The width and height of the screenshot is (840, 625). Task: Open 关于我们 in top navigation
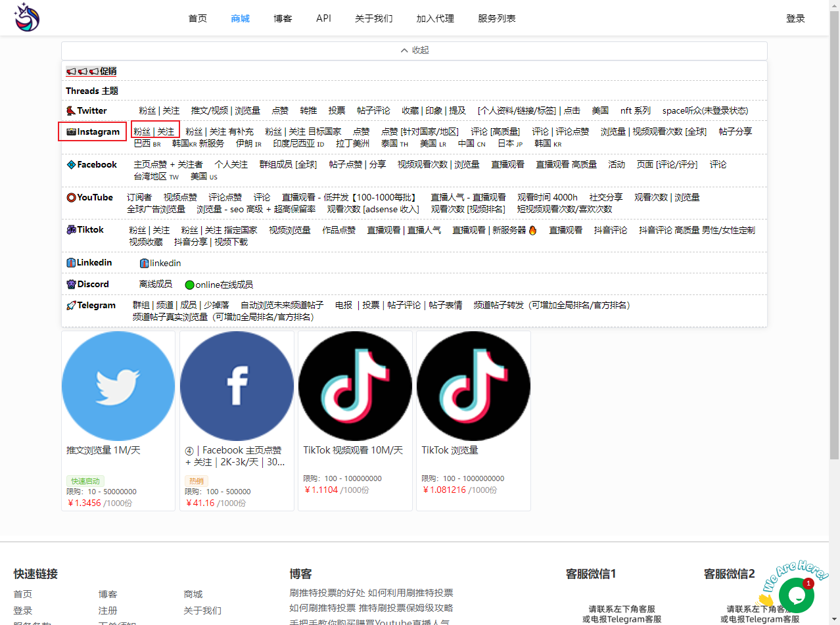[x=373, y=18]
